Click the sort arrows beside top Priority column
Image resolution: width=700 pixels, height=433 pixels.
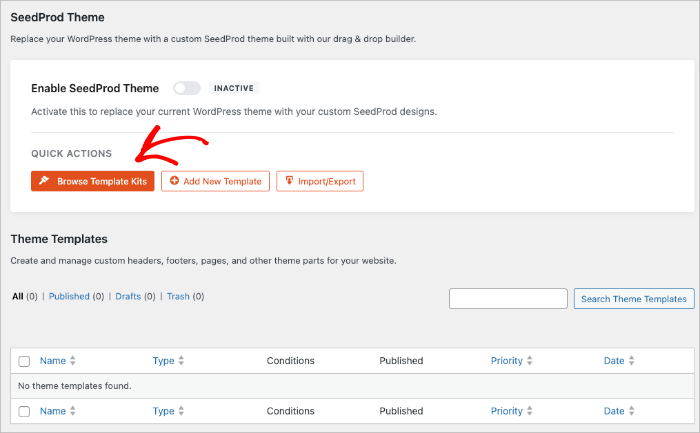[x=530, y=361]
